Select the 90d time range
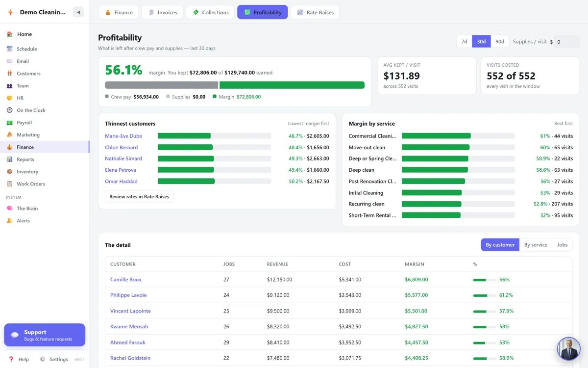588x368 pixels. 500,42
